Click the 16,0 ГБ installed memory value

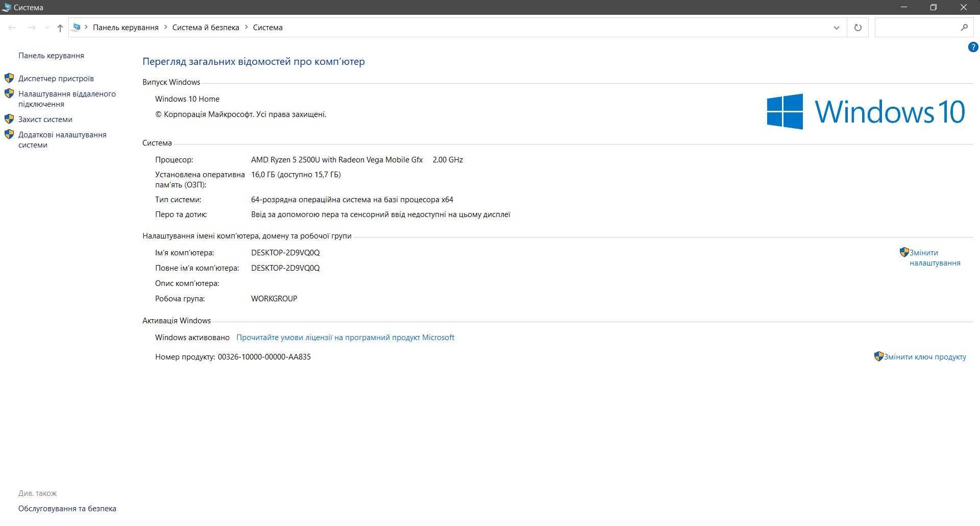296,175
